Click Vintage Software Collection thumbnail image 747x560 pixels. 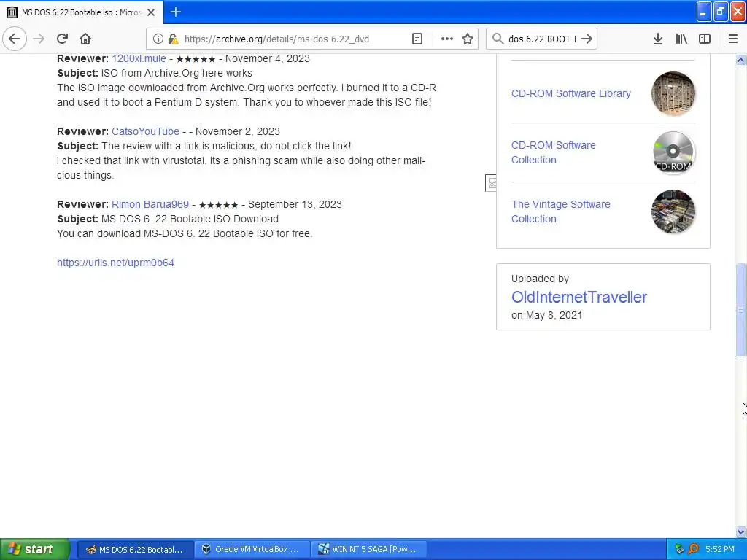point(673,211)
